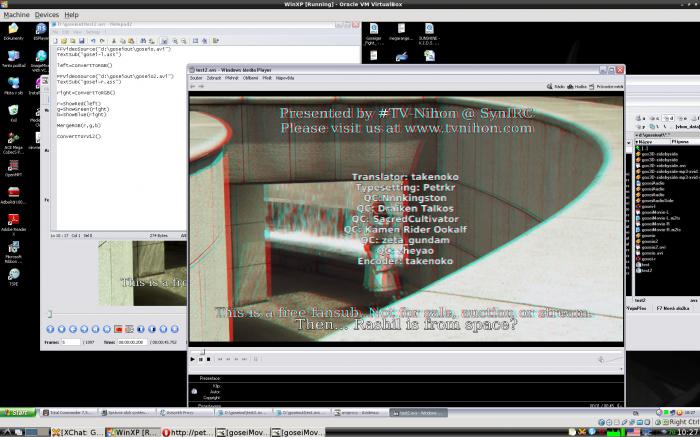The image size is (700, 437).
Task: Click the preview window timeline slider handle
Action: (50, 314)
